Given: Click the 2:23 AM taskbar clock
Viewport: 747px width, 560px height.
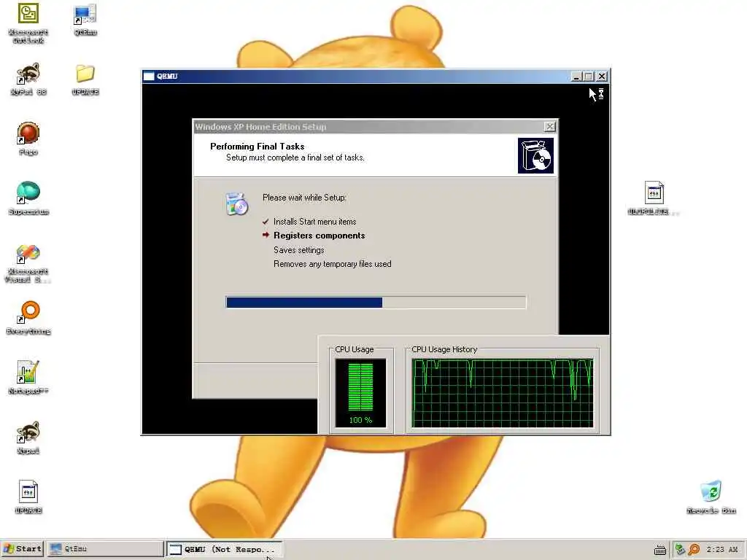Looking at the screenshot, I should [x=721, y=550].
